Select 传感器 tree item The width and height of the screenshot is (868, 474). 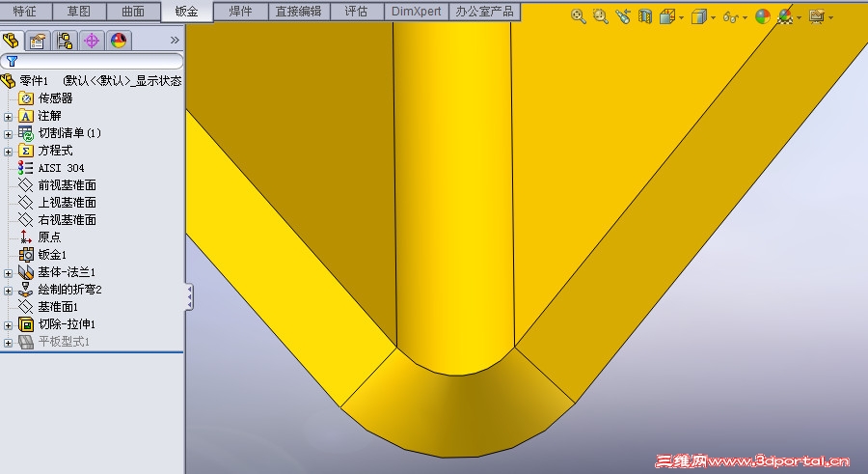pyautogui.click(x=55, y=98)
